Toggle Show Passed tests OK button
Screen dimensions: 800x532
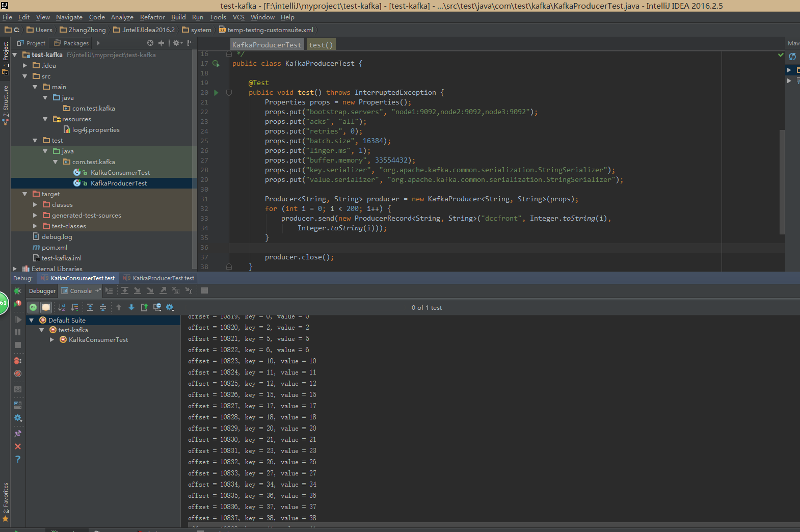(33, 307)
